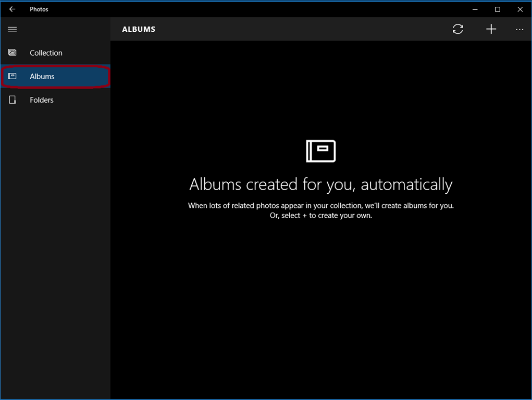Click the "related photos appear" description line
532x400 pixels.
[x=320, y=206]
